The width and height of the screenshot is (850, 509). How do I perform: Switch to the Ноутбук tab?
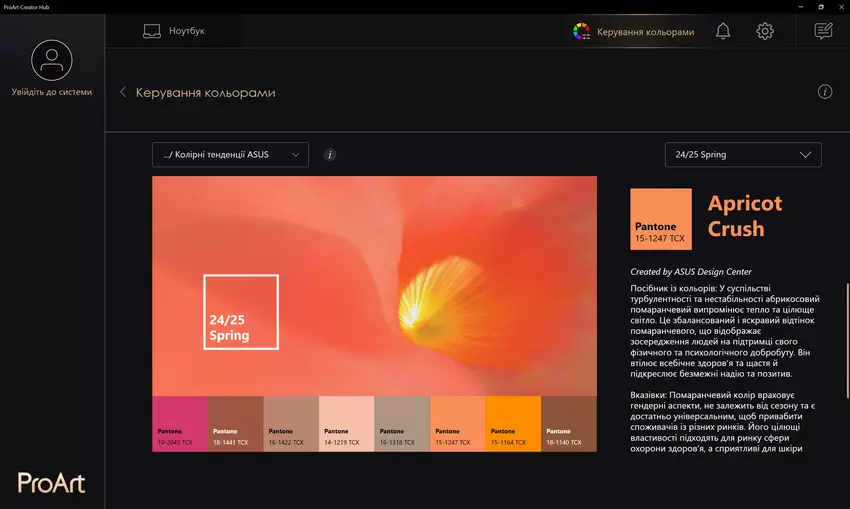coord(186,31)
